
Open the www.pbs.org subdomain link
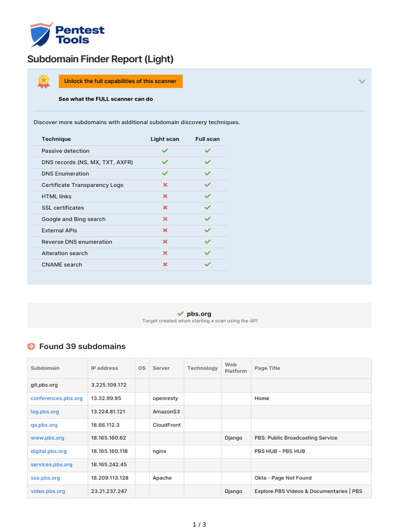(47, 438)
